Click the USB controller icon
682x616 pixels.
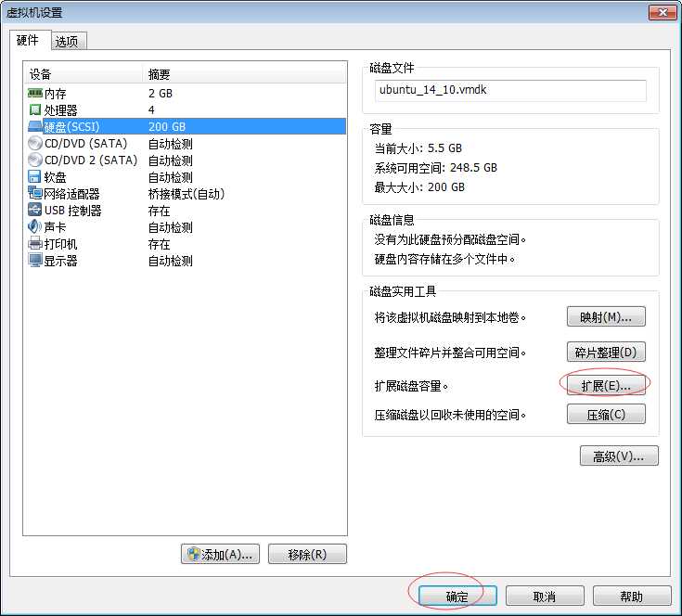(35, 210)
